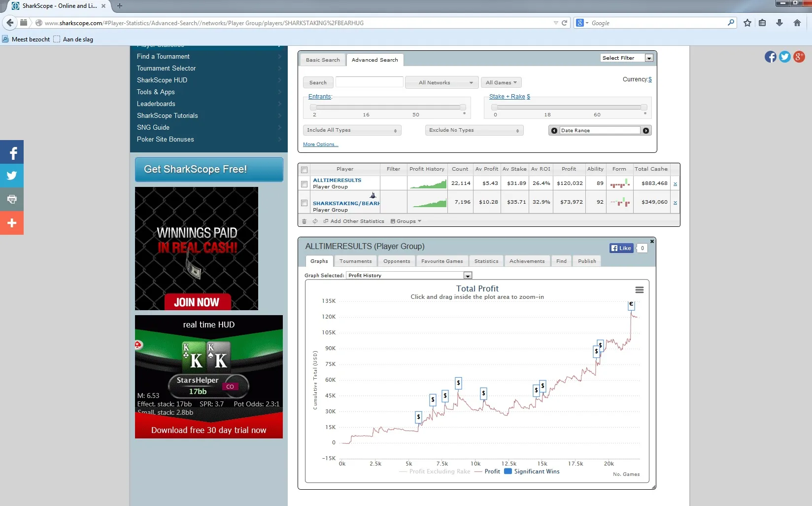Open the More Options link
The image size is (812, 506).
[321, 145]
